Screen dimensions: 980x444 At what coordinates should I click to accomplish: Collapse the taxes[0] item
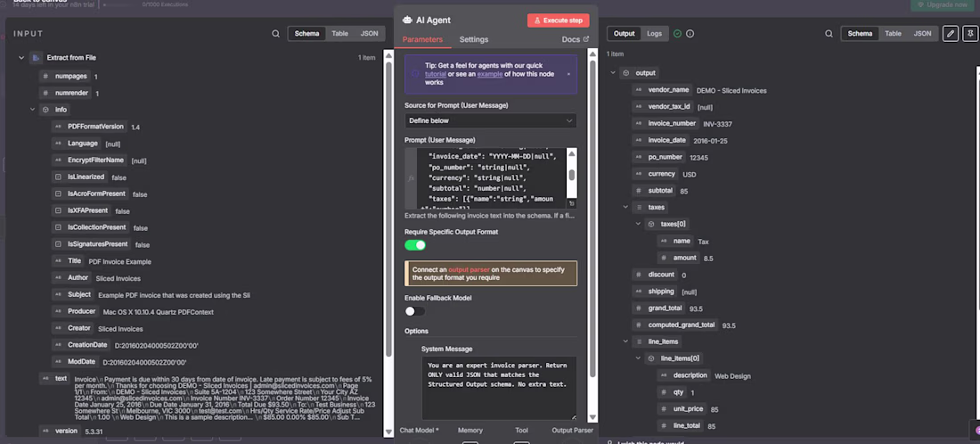click(x=638, y=224)
